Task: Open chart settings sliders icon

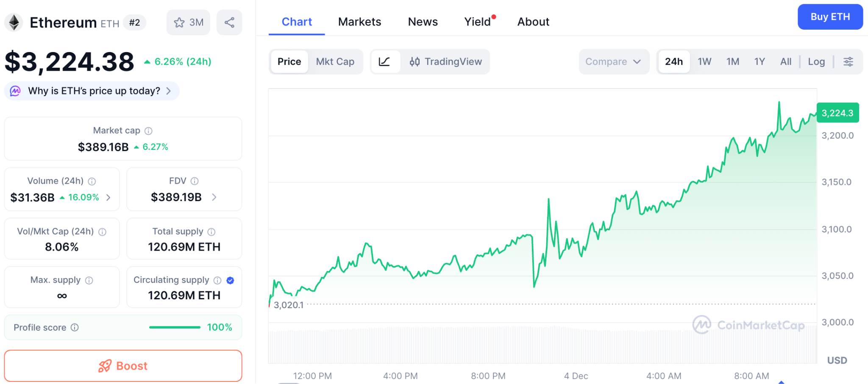Action: tap(848, 62)
